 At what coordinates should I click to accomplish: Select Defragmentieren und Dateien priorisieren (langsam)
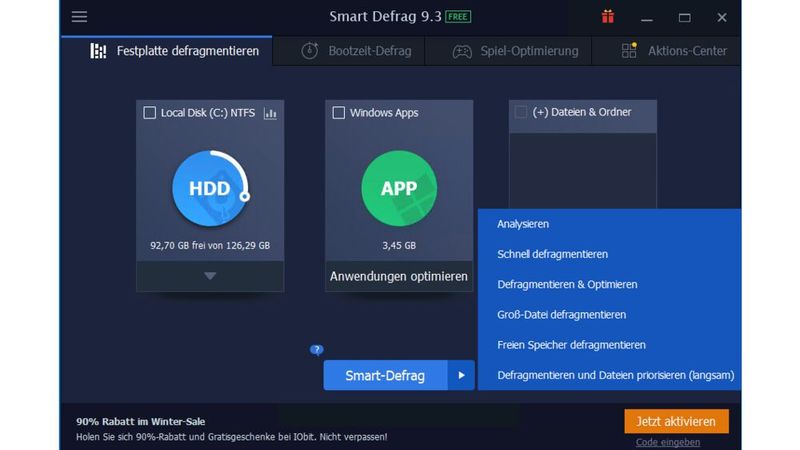[609, 375]
